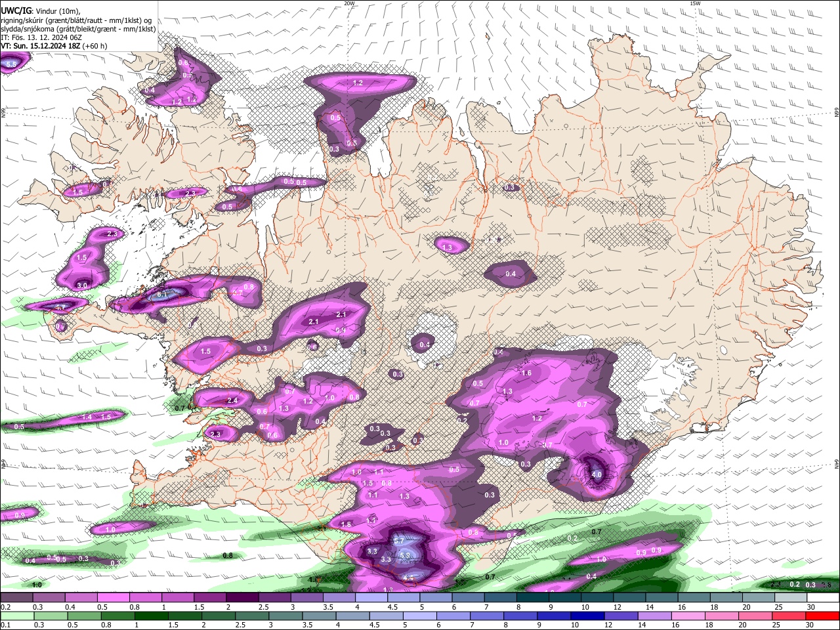
Task: Pick the pink rain swatch between 18 and 20
Action: click(x=723, y=616)
